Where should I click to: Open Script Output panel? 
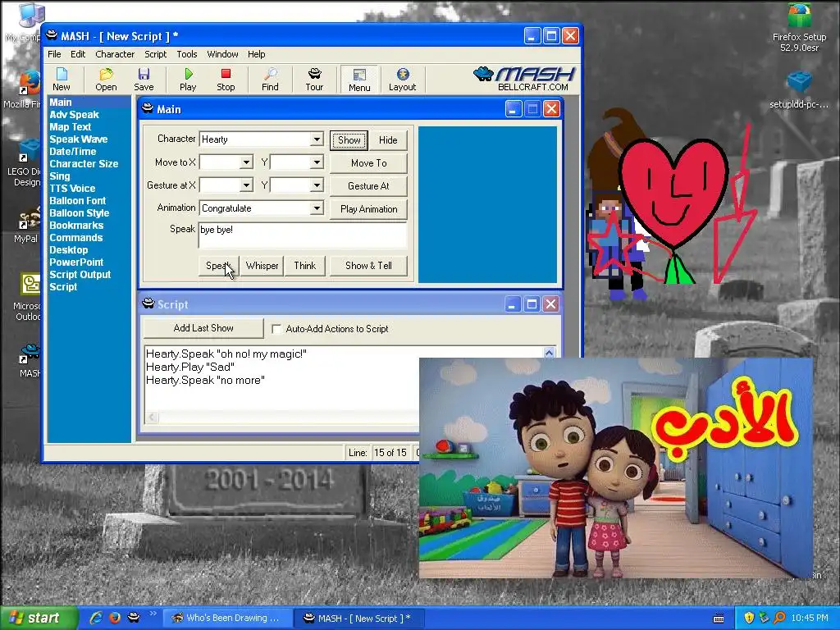pyautogui.click(x=80, y=275)
